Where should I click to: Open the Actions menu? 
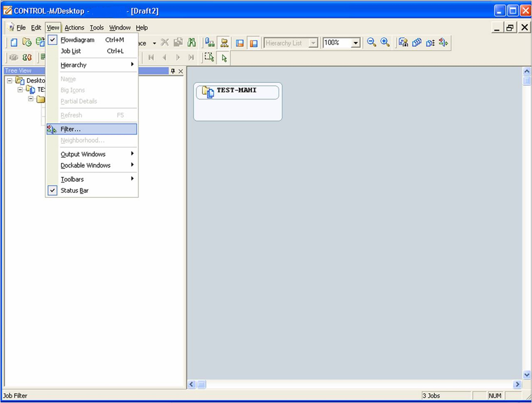coord(74,27)
